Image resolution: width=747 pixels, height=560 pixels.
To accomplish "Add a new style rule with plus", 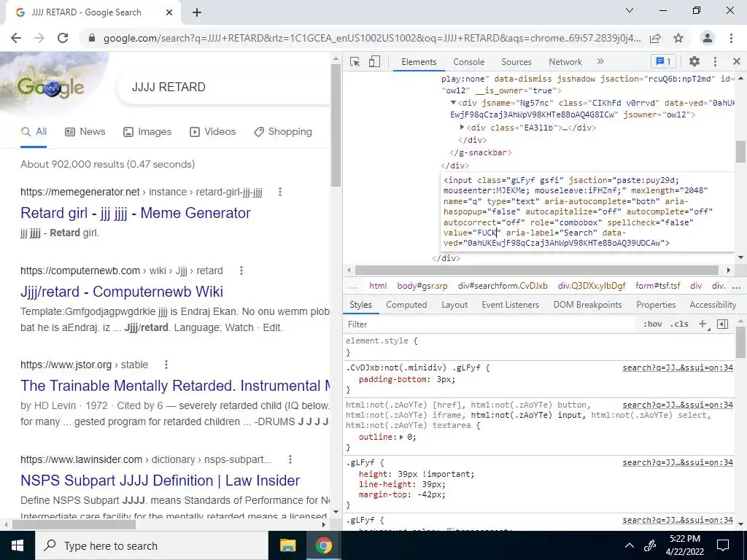I will tap(703, 324).
